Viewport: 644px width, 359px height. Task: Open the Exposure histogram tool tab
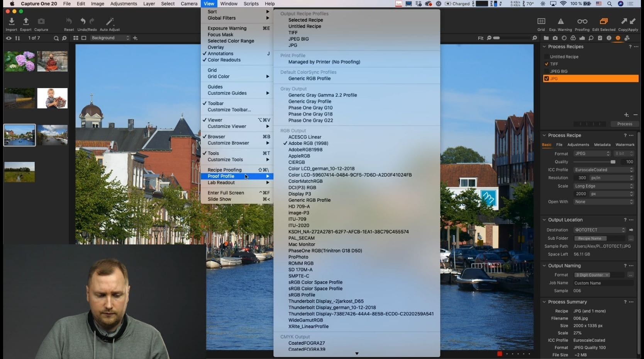pos(582,38)
